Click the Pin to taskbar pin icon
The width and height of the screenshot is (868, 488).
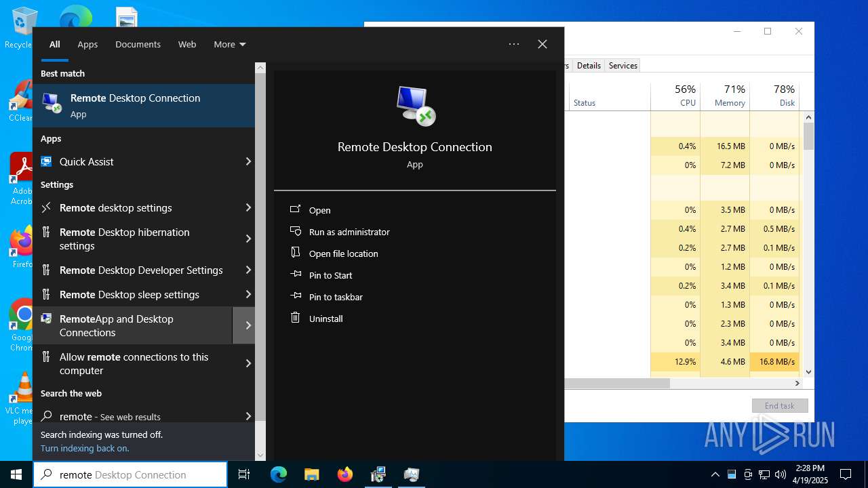[295, 296]
